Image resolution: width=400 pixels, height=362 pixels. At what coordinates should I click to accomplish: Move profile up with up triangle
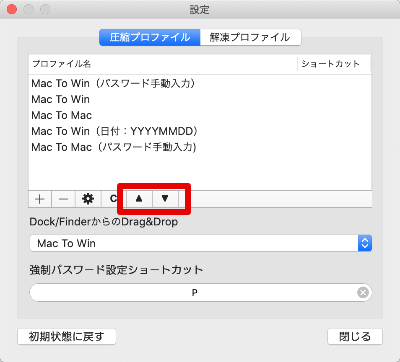click(139, 199)
